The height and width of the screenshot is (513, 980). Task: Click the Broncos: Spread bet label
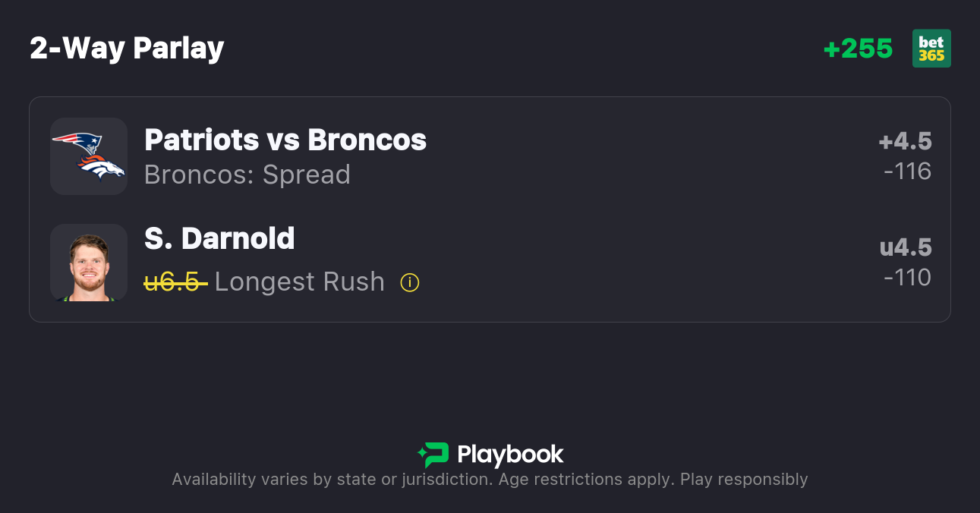[x=247, y=175]
